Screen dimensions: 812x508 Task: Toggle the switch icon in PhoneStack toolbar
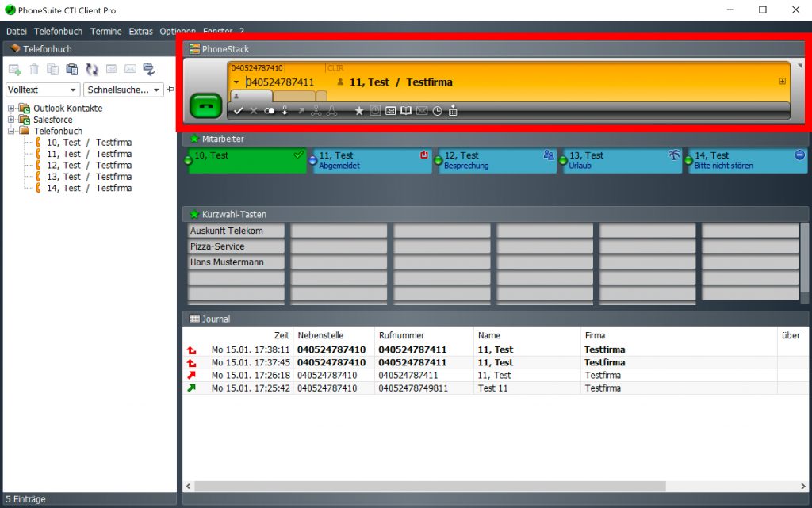coord(270,111)
